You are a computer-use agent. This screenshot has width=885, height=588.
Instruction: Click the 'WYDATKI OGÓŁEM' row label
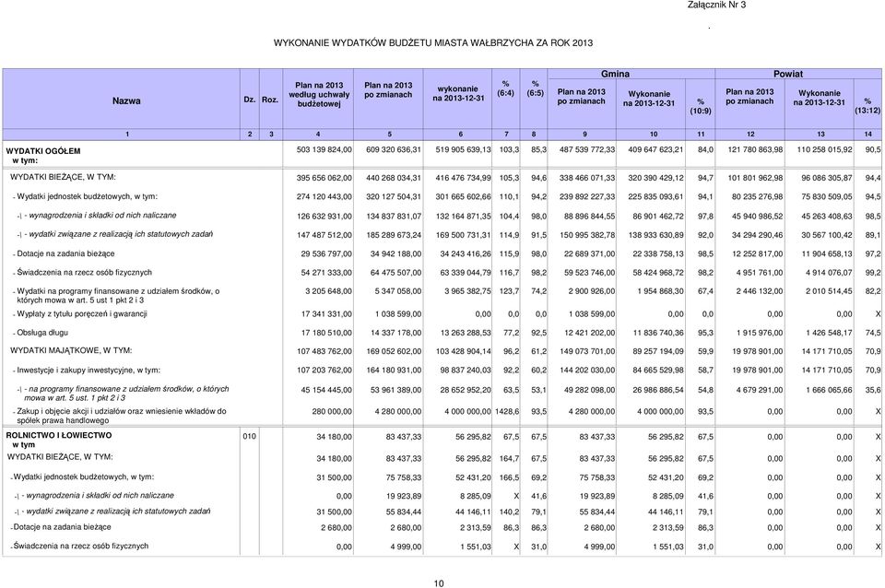[x=43, y=151]
